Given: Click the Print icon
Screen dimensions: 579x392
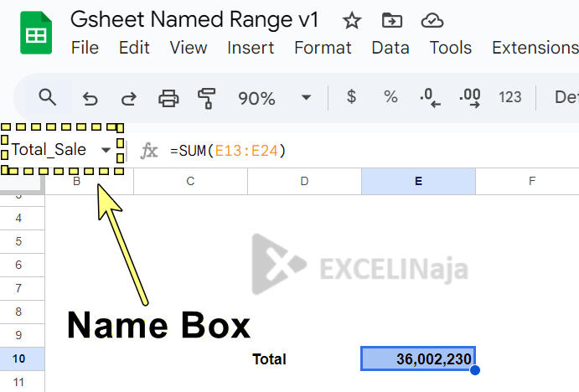Looking at the screenshot, I should 168,98.
